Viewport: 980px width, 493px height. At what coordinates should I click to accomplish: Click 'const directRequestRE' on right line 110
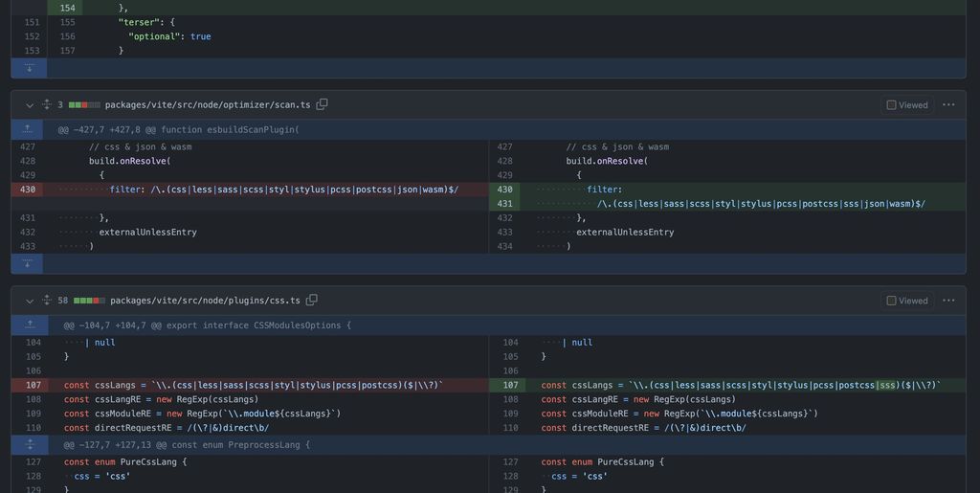coord(595,428)
